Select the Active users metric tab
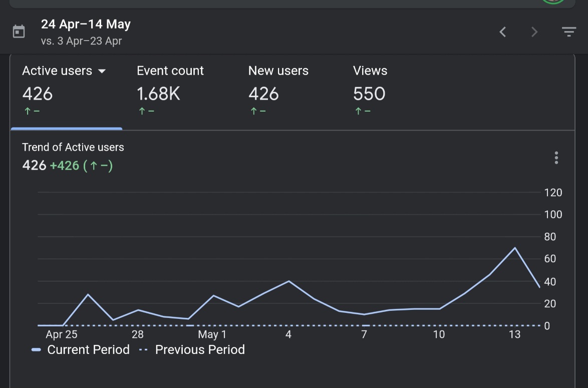588x388 pixels. coord(67,91)
